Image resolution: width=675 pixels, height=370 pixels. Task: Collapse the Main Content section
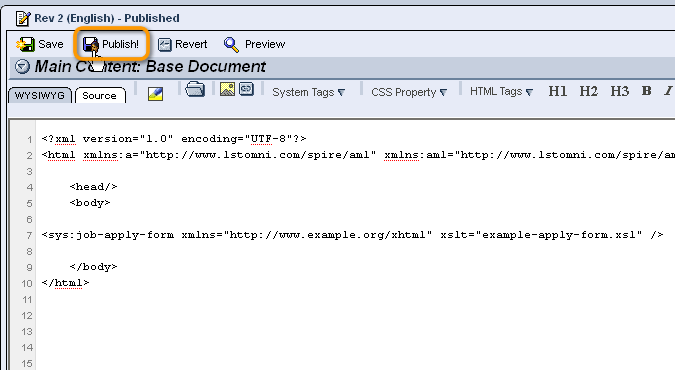pos(22,67)
